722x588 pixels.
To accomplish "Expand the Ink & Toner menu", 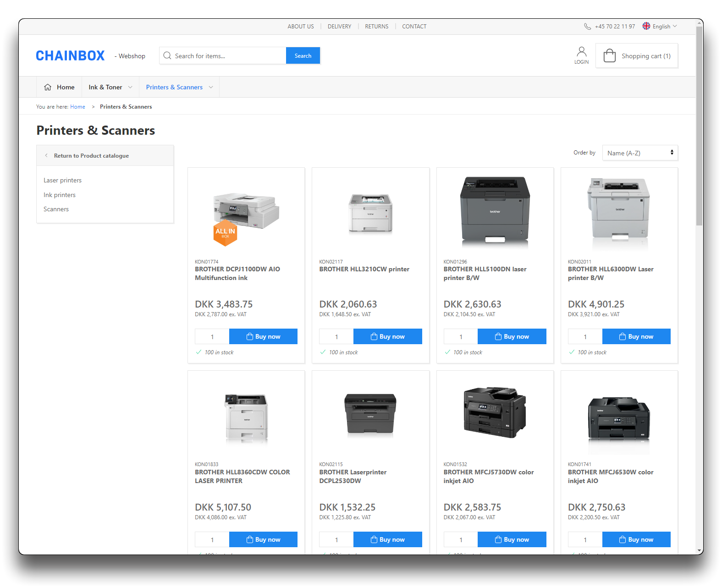I will coord(130,87).
